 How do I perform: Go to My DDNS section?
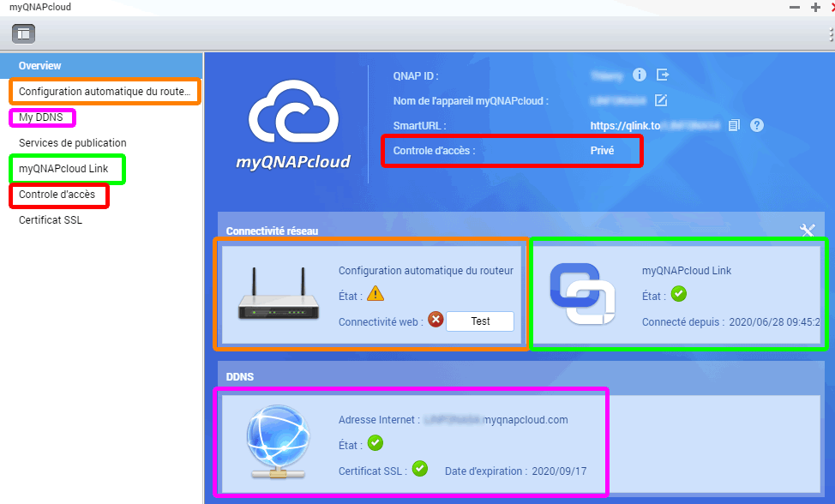pos(41,117)
